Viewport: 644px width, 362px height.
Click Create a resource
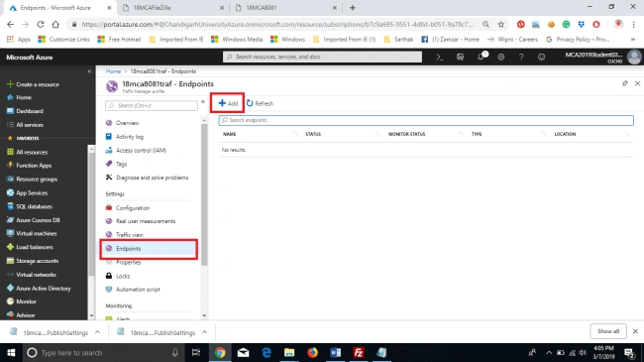point(33,84)
